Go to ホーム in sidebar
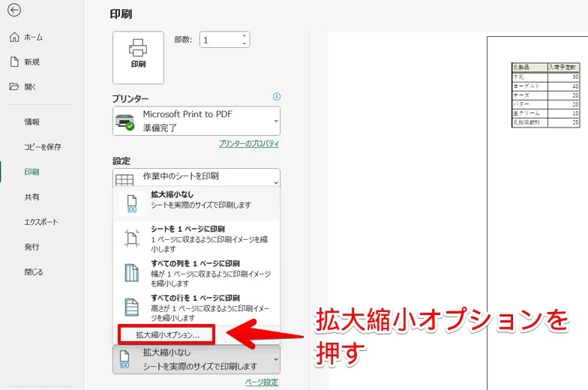The image size is (588, 390). tap(33, 37)
